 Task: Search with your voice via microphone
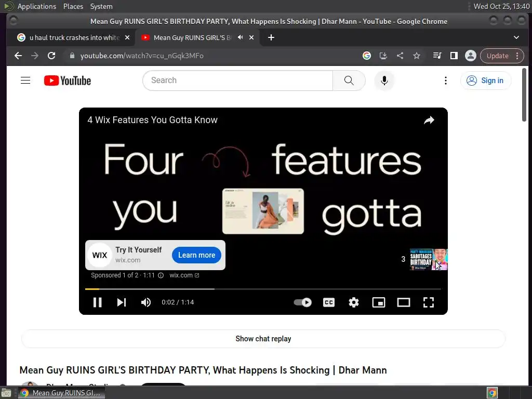384,81
